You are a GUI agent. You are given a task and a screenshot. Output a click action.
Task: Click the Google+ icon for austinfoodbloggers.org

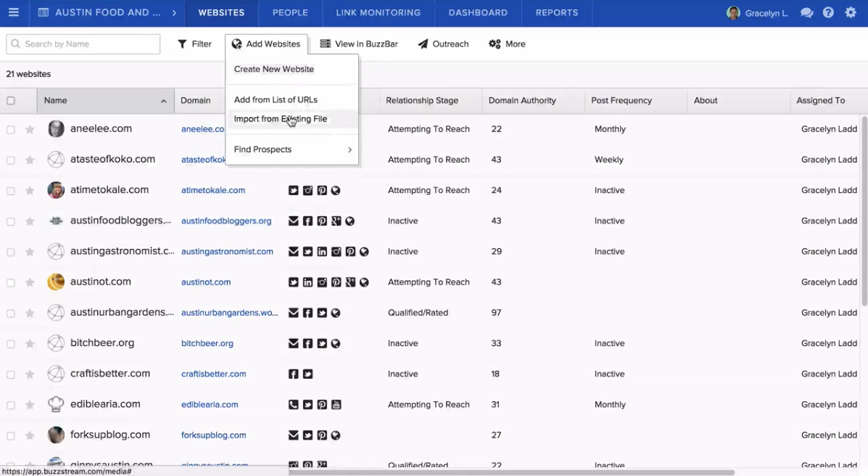click(x=336, y=221)
